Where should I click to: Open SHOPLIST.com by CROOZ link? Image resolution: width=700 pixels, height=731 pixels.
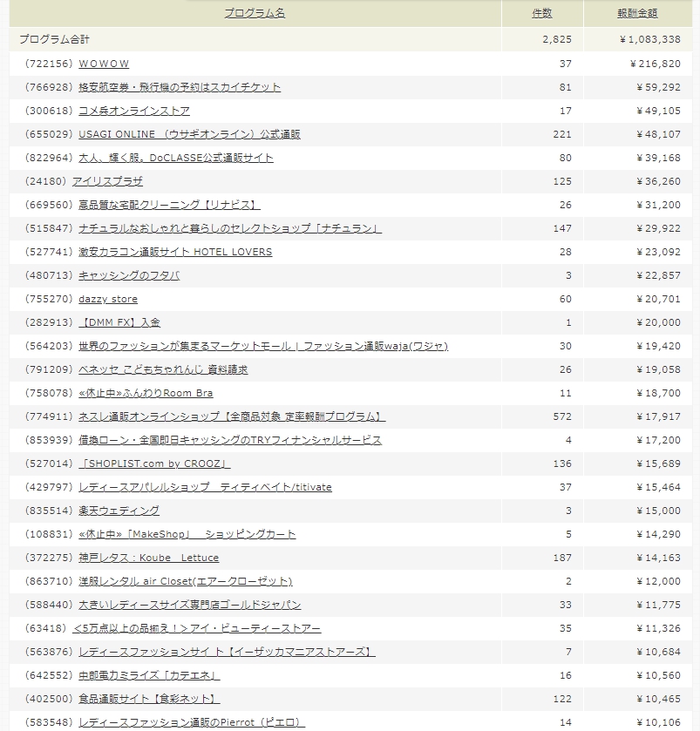pyautogui.click(x=154, y=464)
